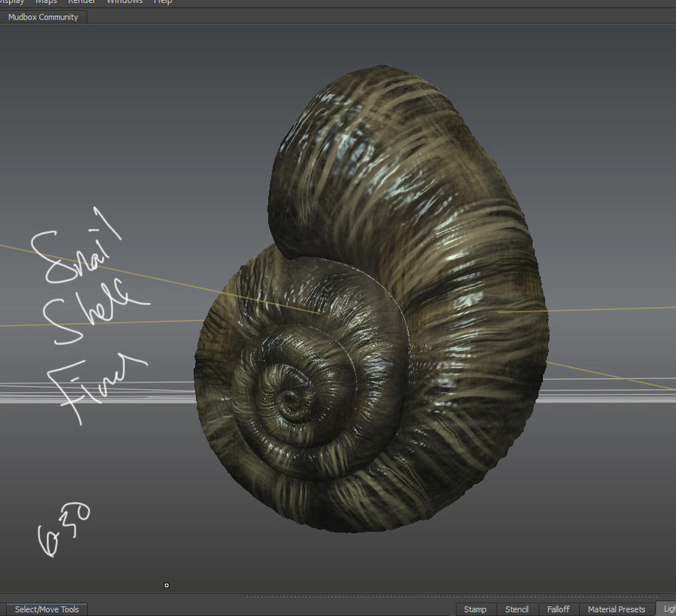Open the Stamp tray
676x616 pixels.
coord(475,608)
